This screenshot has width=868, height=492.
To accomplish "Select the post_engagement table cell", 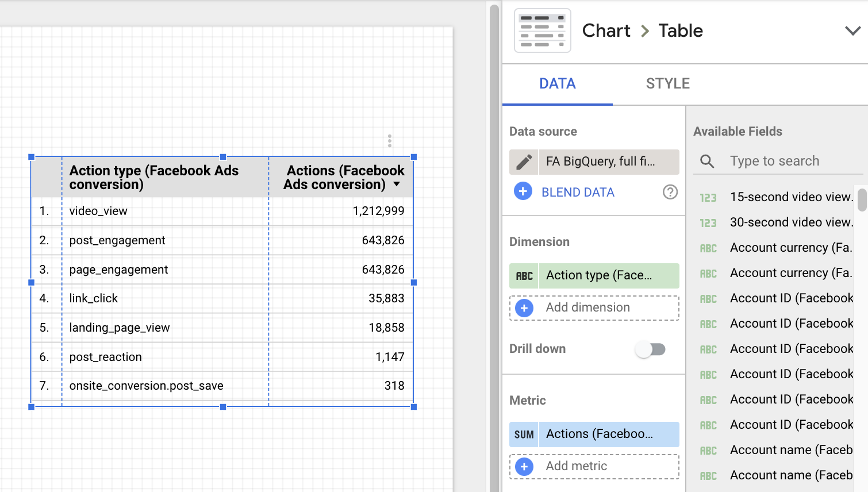I will pos(165,240).
